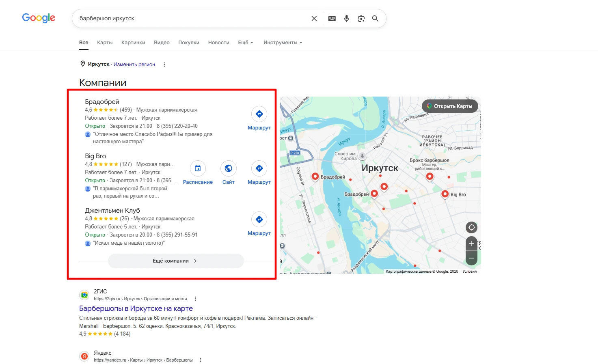Open Барбершопы в Иркутске на карте link
This screenshot has height=364, width=598.
tap(136, 308)
